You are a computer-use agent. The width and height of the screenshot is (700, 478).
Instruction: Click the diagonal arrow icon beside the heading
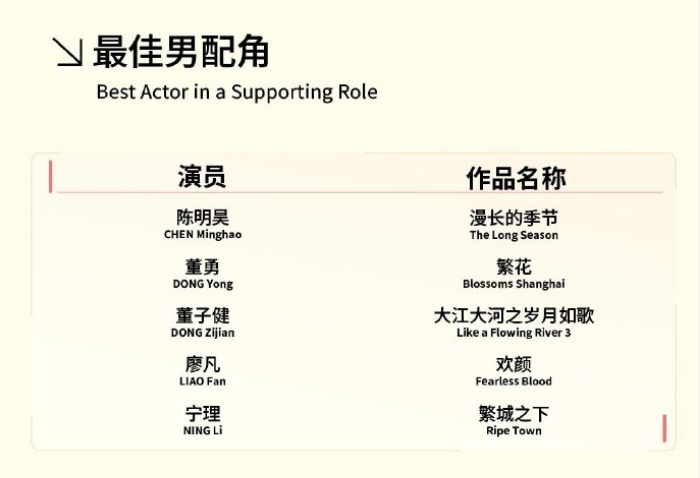point(67,52)
